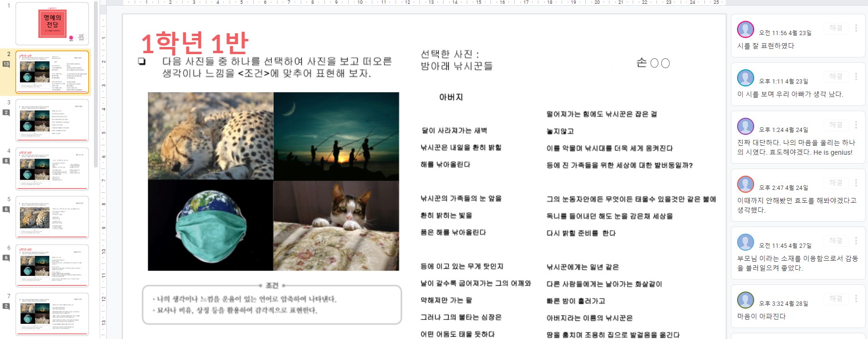Viewport: 868px width, 339px height.
Task: Open comment badge 2 on slide 3
Action: [6, 113]
